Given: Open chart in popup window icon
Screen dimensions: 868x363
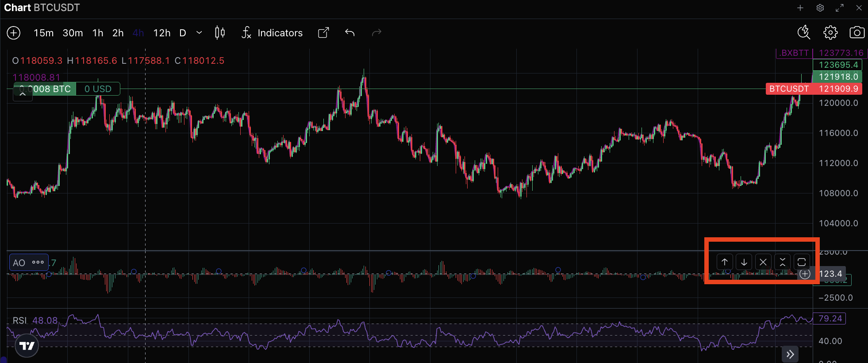Looking at the screenshot, I should click(323, 33).
